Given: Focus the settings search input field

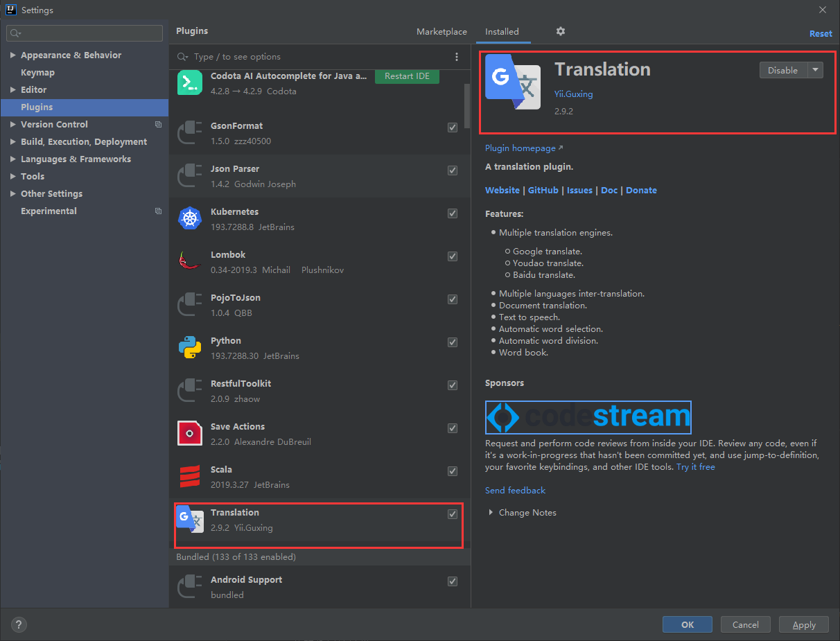Looking at the screenshot, I should 85,33.
